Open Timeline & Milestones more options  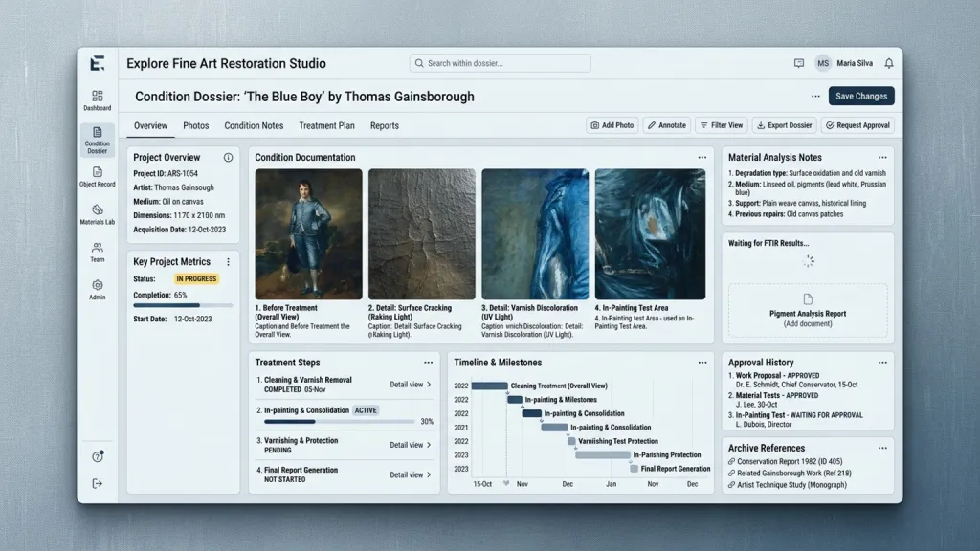(702, 363)
